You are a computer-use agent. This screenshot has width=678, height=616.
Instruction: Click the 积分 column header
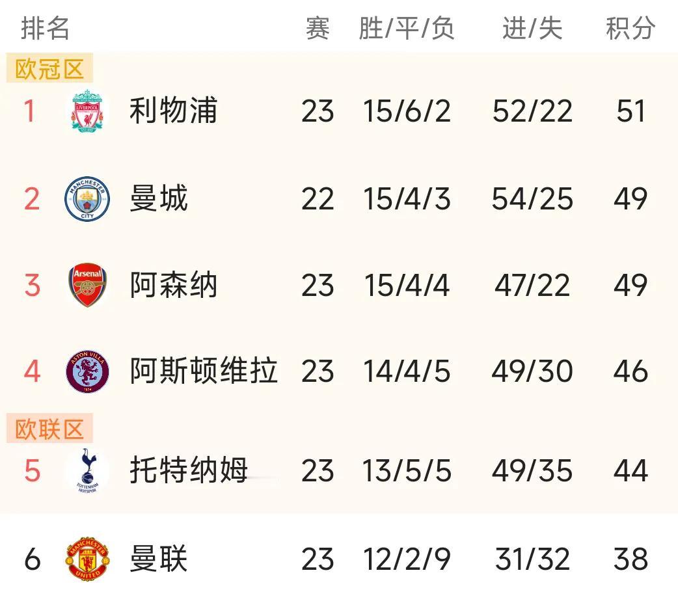click(631, 29)
